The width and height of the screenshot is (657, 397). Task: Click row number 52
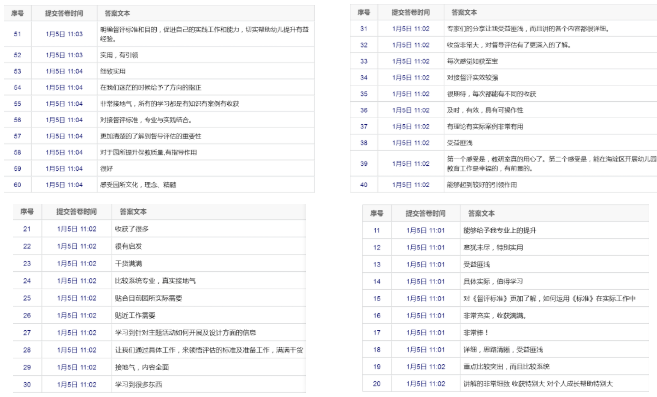17,55
